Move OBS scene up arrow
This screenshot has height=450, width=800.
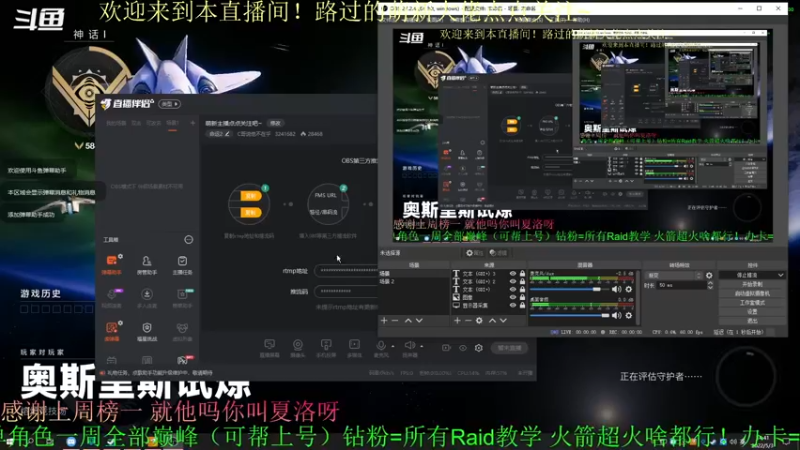[x=408, y=320]
